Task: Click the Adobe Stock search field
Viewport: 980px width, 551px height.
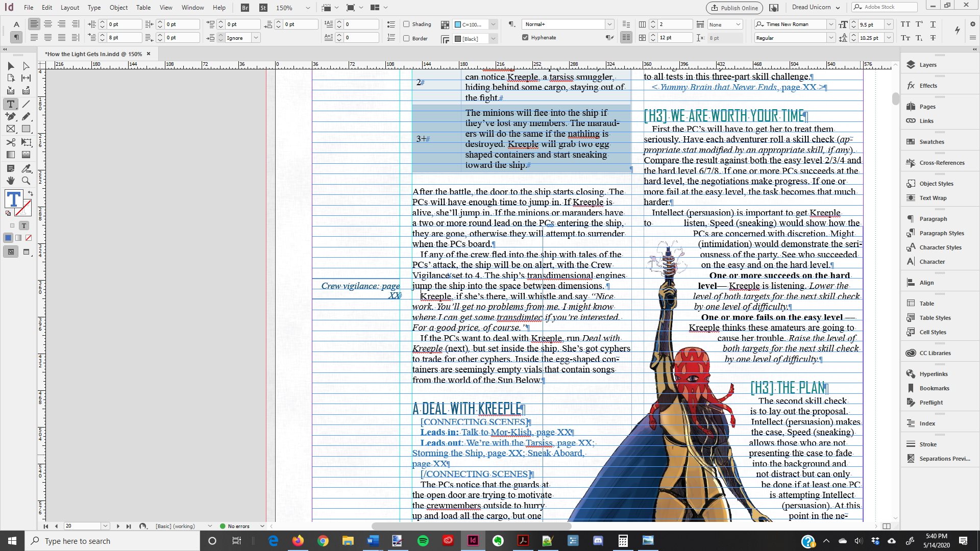Action: (885, 7)
